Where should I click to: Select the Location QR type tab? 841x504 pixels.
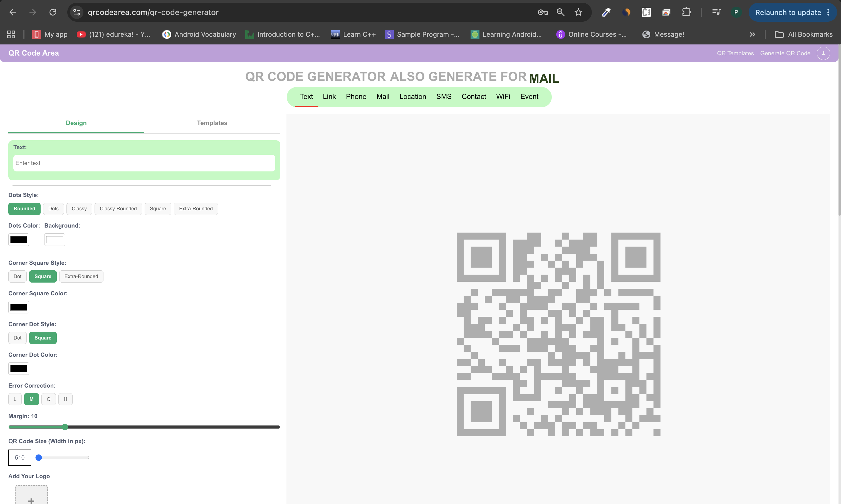[413, 96]
